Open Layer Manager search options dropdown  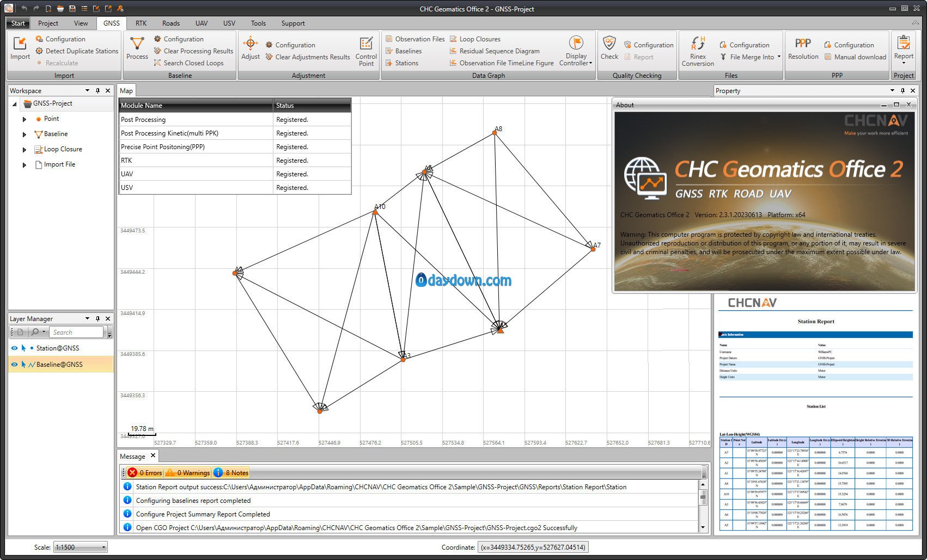44,332
